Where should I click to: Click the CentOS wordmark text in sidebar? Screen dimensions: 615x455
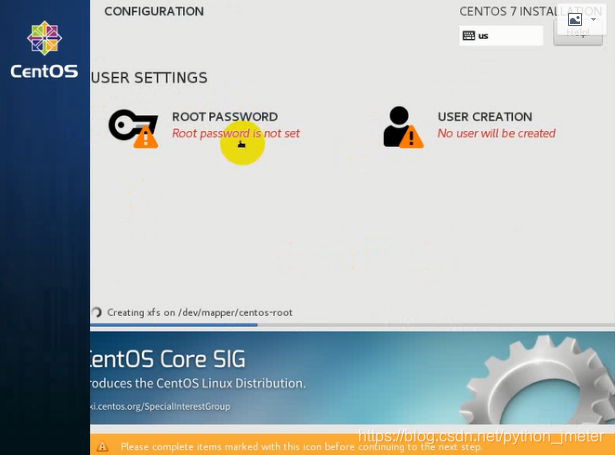pyautogui.click(x=44, y=71)
